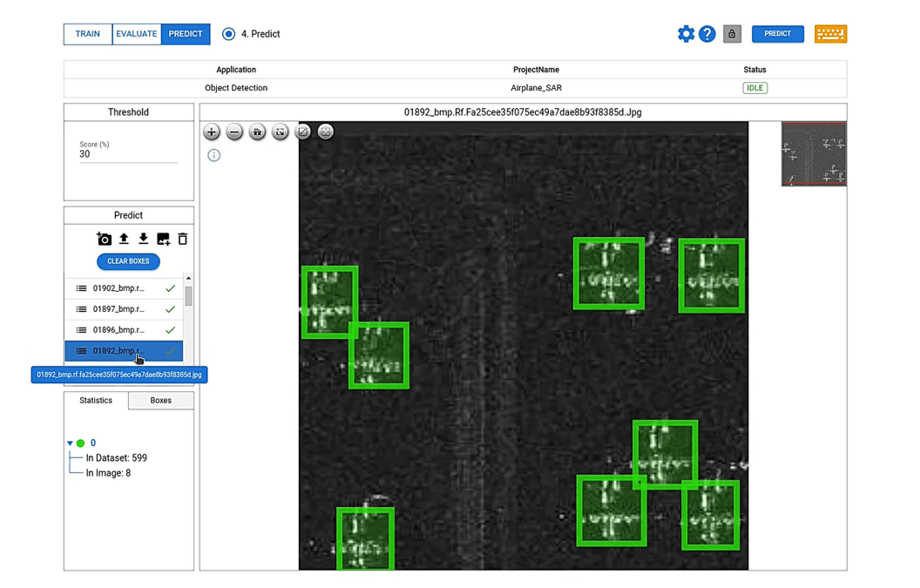Image resolution: width=920 pixels, height=588 pixels.
Task: Collapse the green class 0 statistics entry
Action: pos(69,443)
